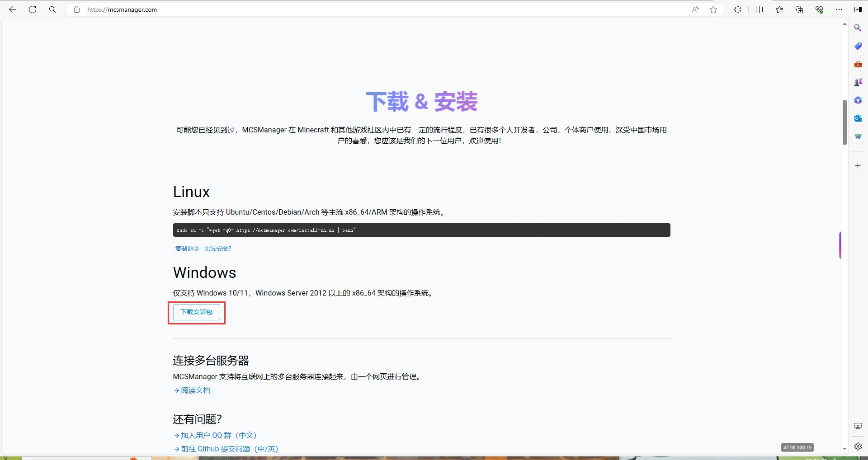Click the 复制命令 copy command link
Screen dimensions: 868x460
[186, 249]
